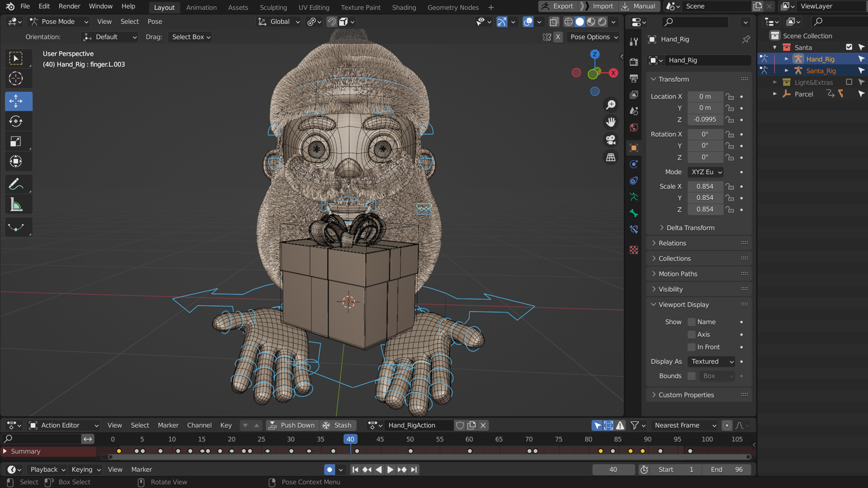Open the Pose Mode dropdown
This screenshot has width=868, height=488.
click(59, 22)
